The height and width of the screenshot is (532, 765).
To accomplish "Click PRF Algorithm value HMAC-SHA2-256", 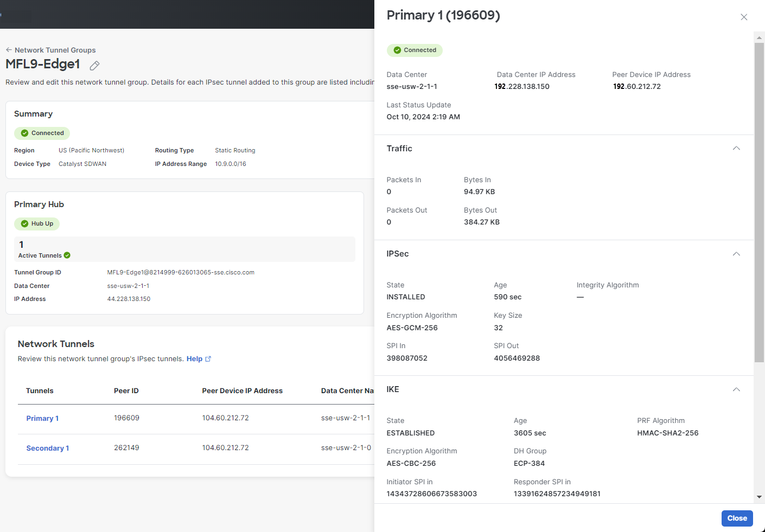I will tap(668, 433).
